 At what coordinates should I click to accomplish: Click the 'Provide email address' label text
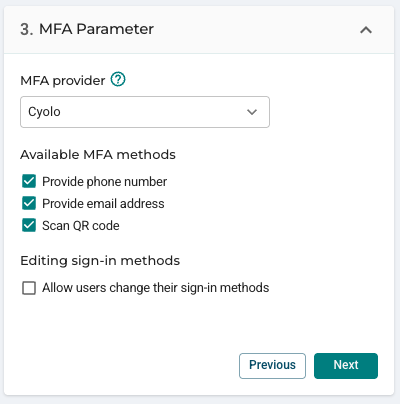(x=103, y=203)
